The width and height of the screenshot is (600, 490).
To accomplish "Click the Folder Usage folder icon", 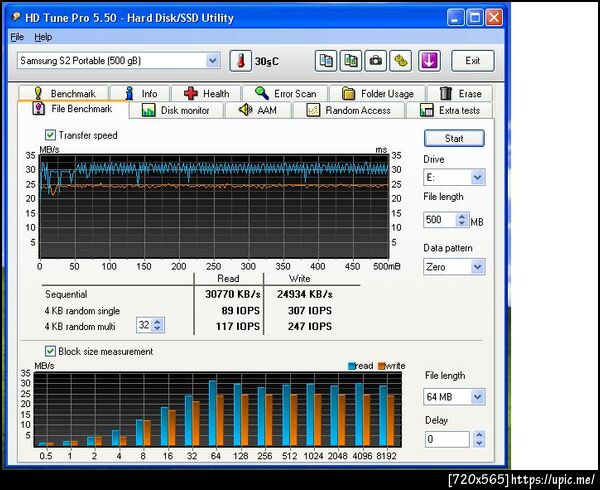I will [x=348, y=93].
